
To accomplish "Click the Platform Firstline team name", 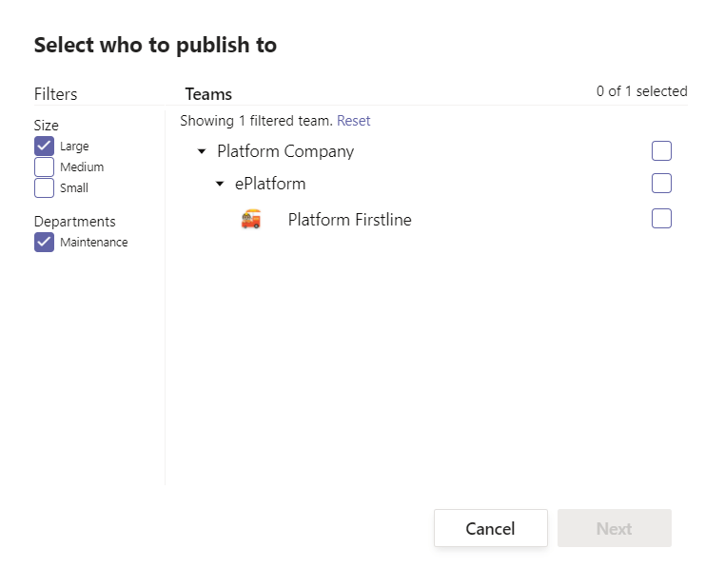I will pyautogui.click(x=349, y=220).
